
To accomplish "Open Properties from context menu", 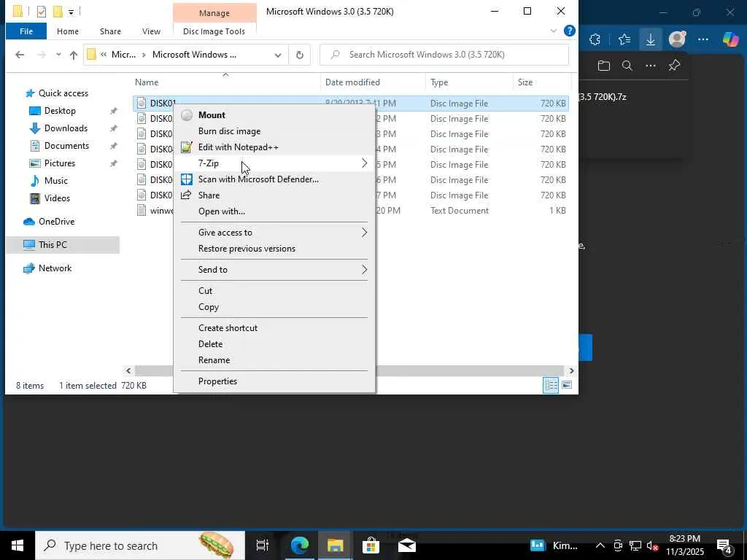I will pos(217,381).
